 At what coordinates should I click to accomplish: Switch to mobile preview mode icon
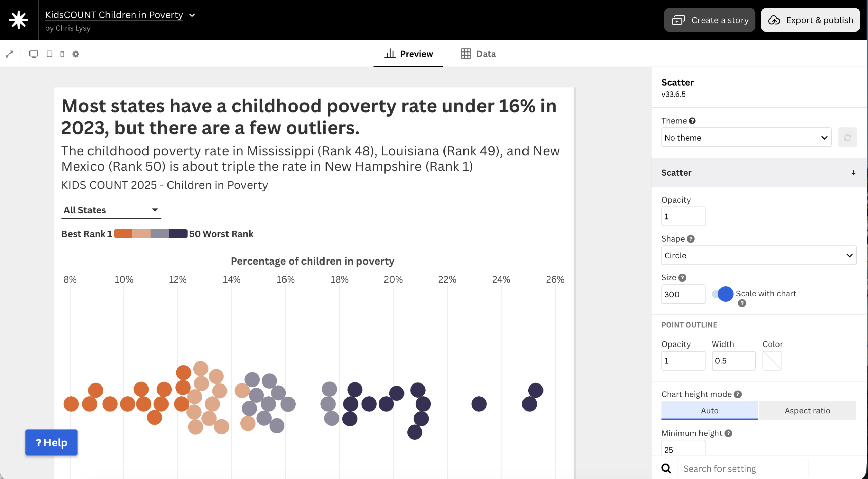coord(62,54)
